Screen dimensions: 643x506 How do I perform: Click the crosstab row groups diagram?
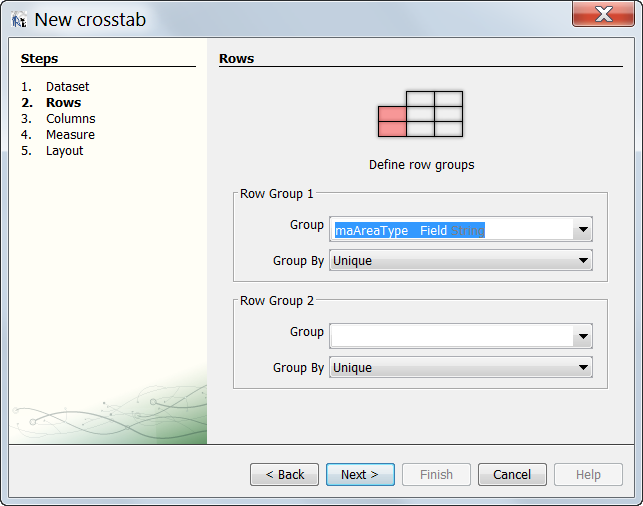(420, 114)
